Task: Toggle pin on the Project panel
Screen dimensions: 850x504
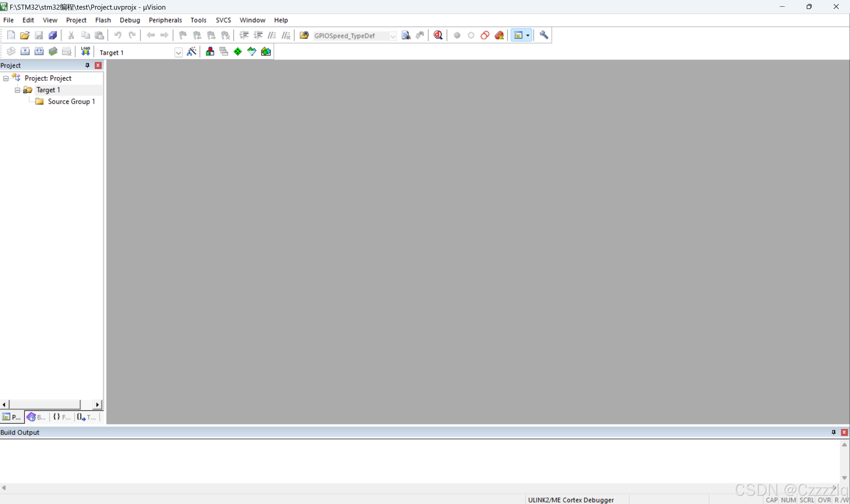Action: point(87,65)
